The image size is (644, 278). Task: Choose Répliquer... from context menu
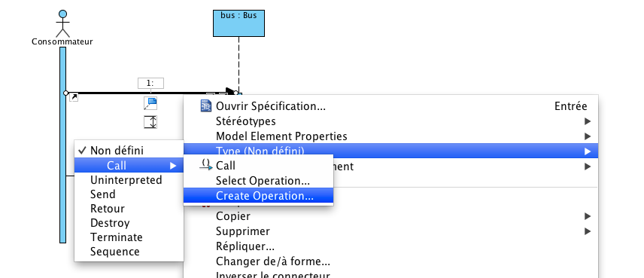pyautogui.click(x=245, y=246)
